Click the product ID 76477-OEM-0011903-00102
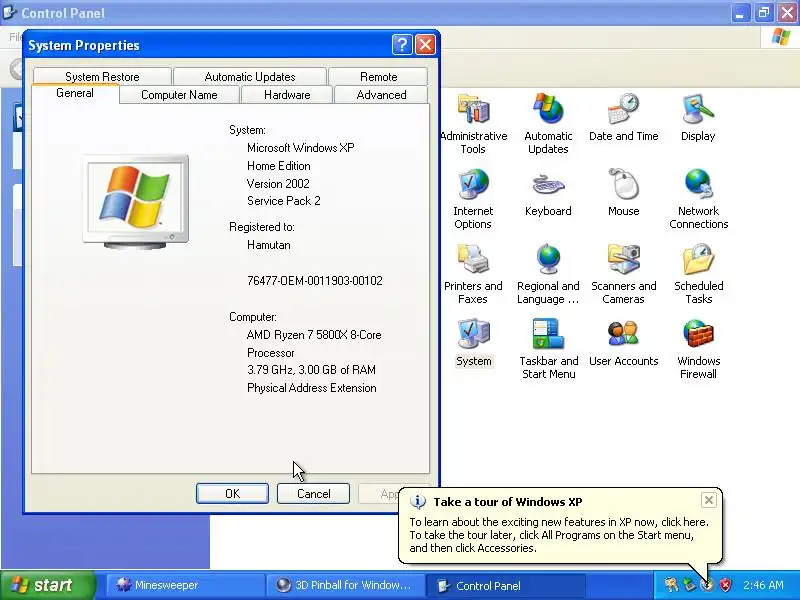The width and height of the screenshot is (800, 600). tap(315, 281)
